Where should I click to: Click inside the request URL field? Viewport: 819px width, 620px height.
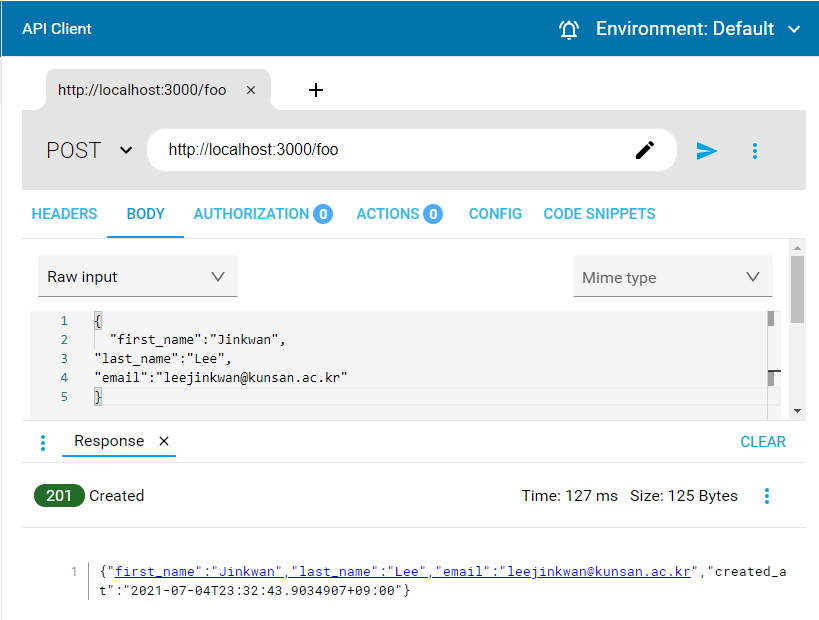pos(390,150)
